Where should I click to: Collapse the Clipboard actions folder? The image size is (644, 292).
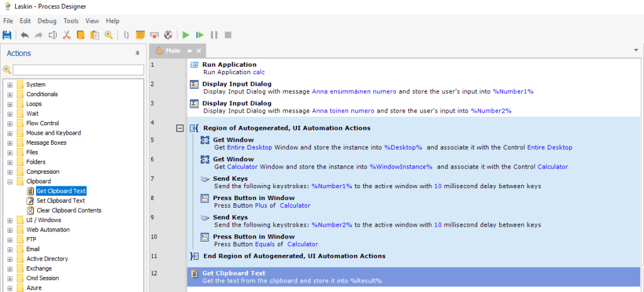[x=9, y=181]
